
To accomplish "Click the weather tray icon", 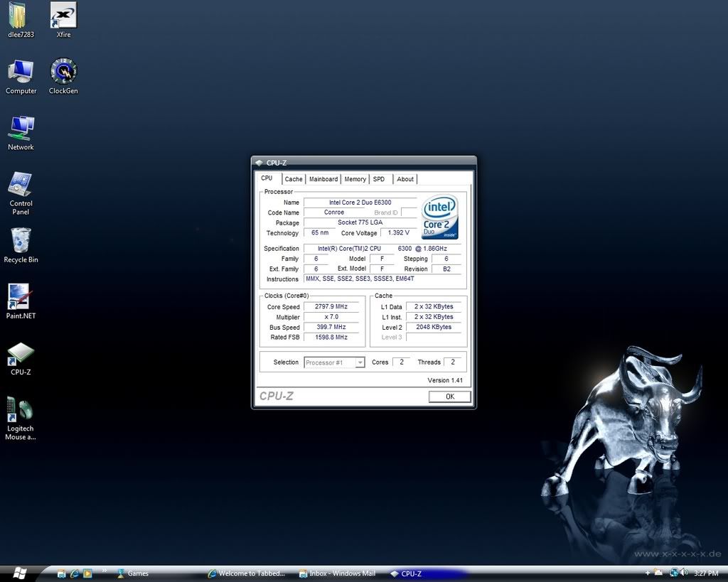I will pyautogui.click(x=658, y=573).
